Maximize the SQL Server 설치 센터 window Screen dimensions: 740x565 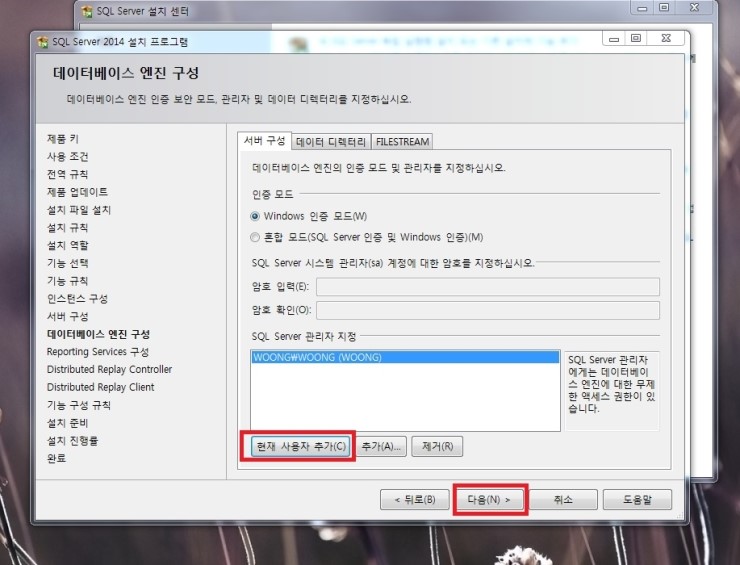664,8
